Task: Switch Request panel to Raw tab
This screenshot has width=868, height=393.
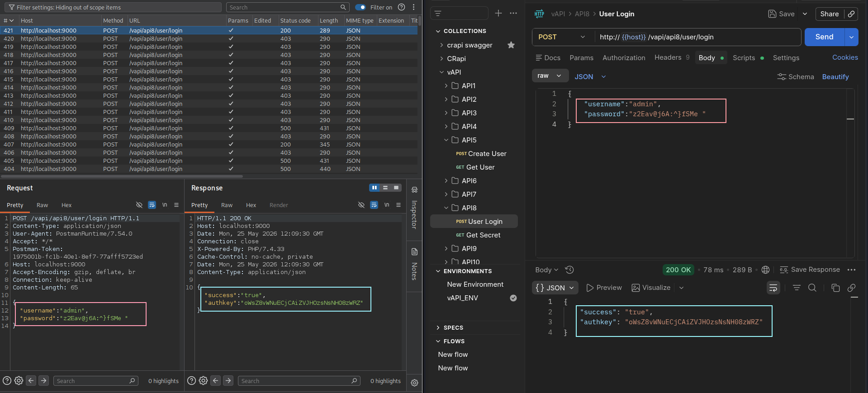Action: [42, 205]
